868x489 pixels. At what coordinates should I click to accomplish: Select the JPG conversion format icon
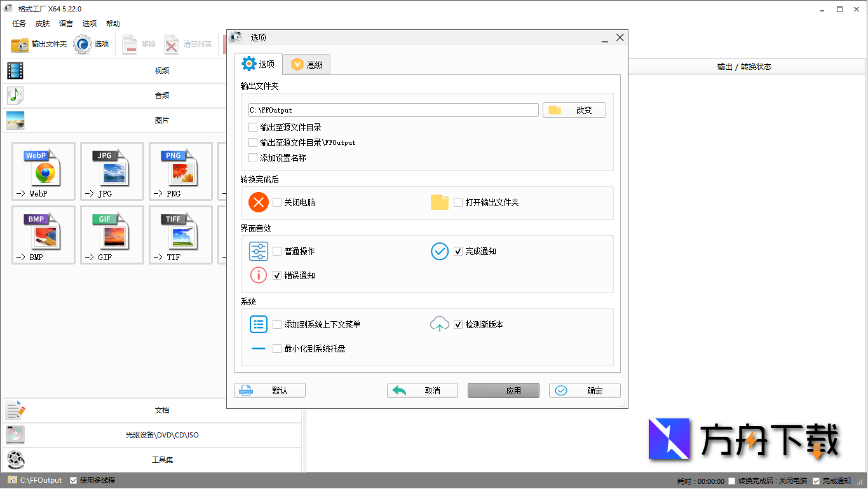(112, 171)
